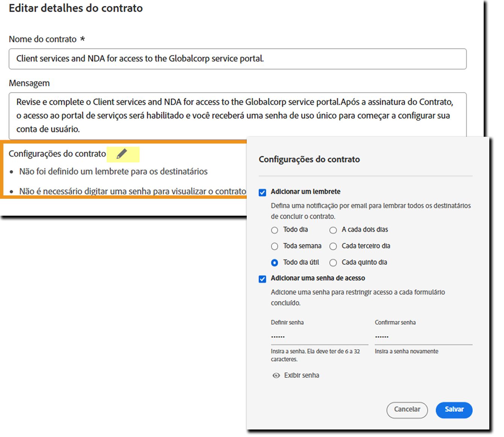The width and height of the screenshot is (504, 437).
Task: Click the Exibir senha label text
Action: coord(302,375)
